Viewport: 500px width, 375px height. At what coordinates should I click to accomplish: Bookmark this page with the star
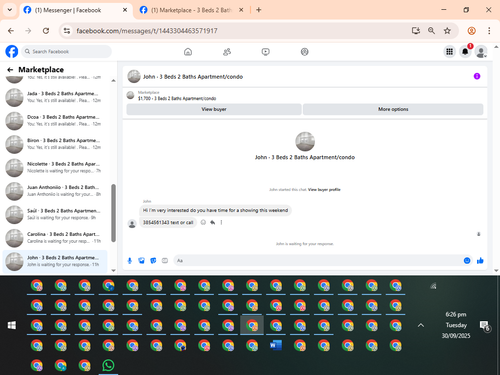coord(447,31)
